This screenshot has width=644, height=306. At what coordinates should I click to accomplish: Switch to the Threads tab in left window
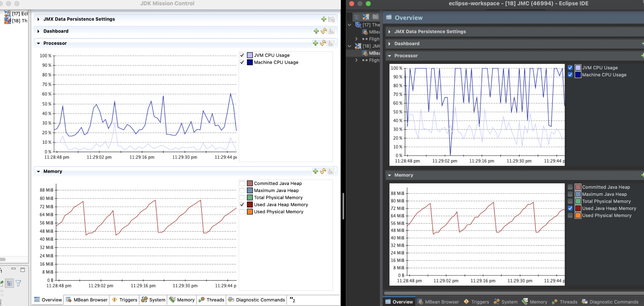[212, 300]
